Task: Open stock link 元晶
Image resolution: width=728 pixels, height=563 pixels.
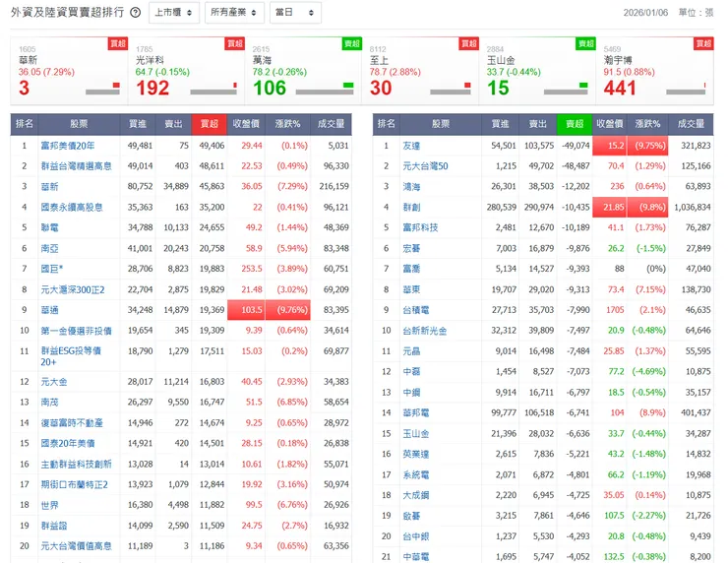Action: (x=412, y=351)
